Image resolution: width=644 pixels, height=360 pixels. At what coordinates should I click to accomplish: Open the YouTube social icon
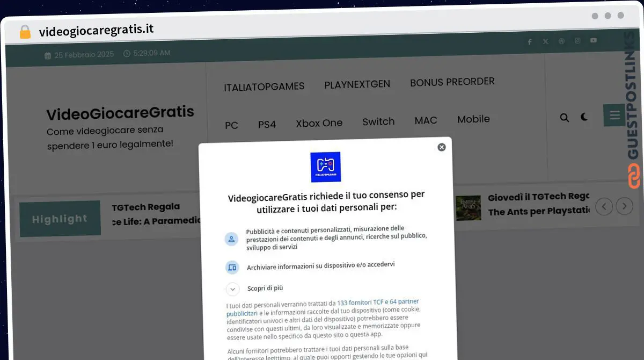(x=593, y=40)
